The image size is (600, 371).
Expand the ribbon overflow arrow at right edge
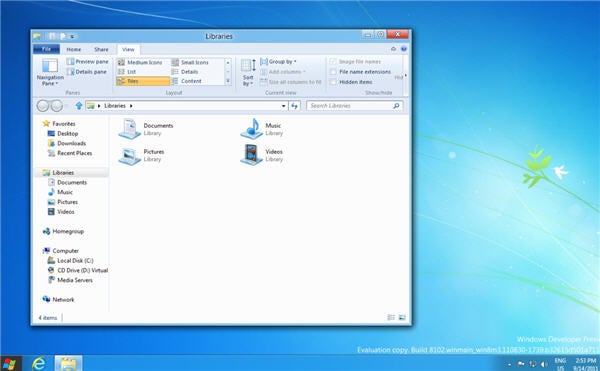[406, 76]
